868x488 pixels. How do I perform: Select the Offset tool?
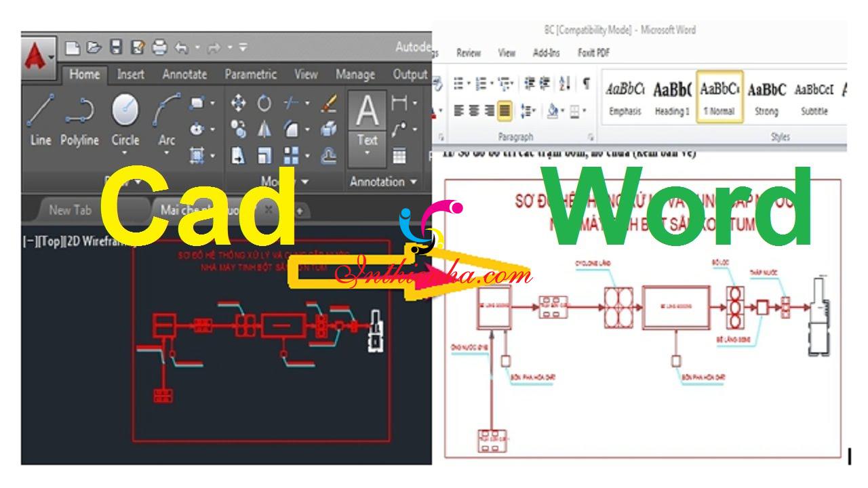click(329, 155)
